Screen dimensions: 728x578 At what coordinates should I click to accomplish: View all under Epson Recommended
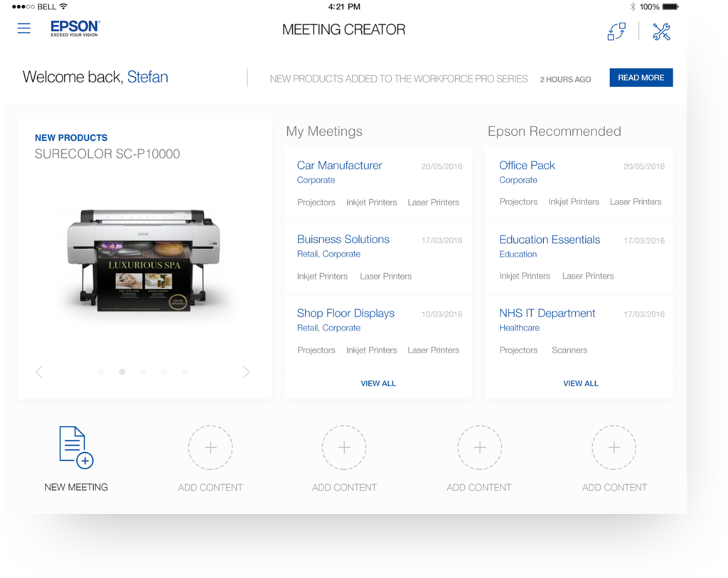point(581,383)
